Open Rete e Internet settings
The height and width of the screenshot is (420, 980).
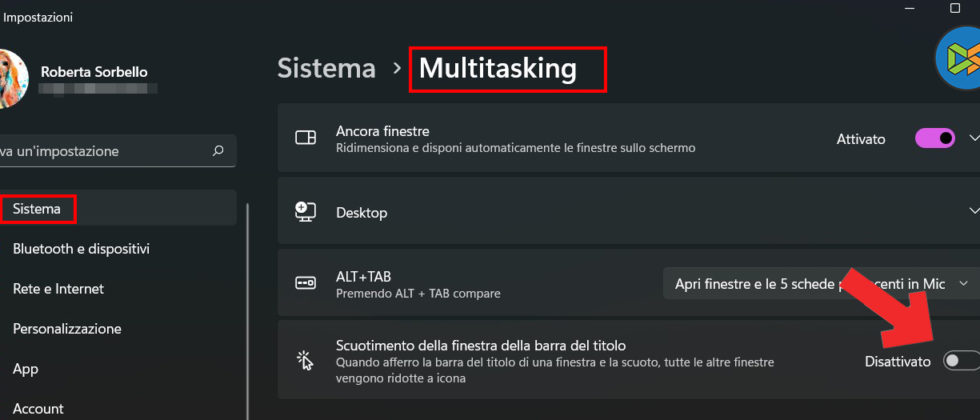(58, 289)
